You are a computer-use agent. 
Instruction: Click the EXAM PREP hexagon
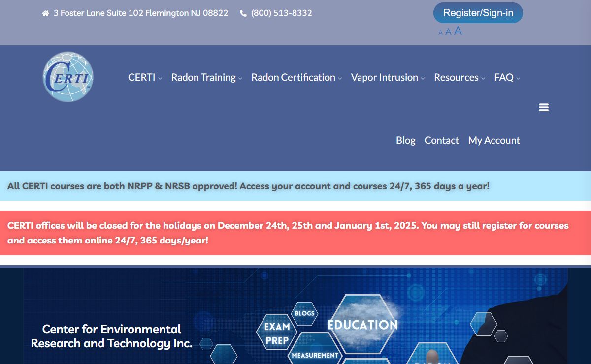(277, 333)
